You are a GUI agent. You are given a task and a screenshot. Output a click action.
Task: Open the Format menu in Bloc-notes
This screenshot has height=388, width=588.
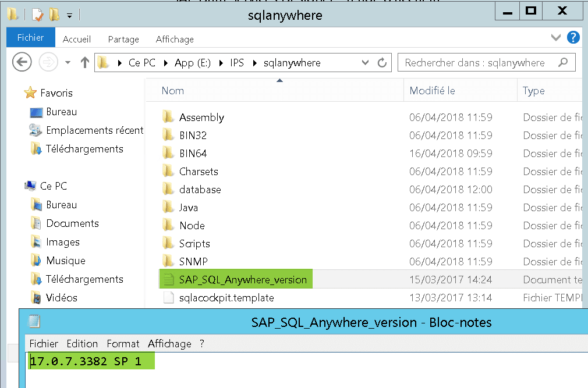(x=123, y=344)
